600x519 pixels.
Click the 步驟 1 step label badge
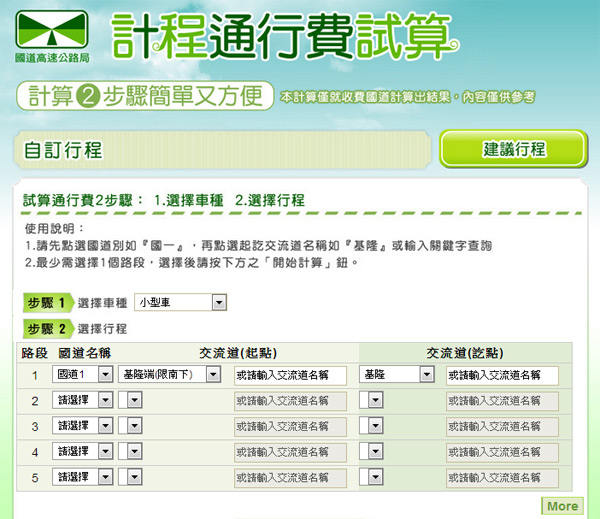pyautogui.click(x=47, y=303)
